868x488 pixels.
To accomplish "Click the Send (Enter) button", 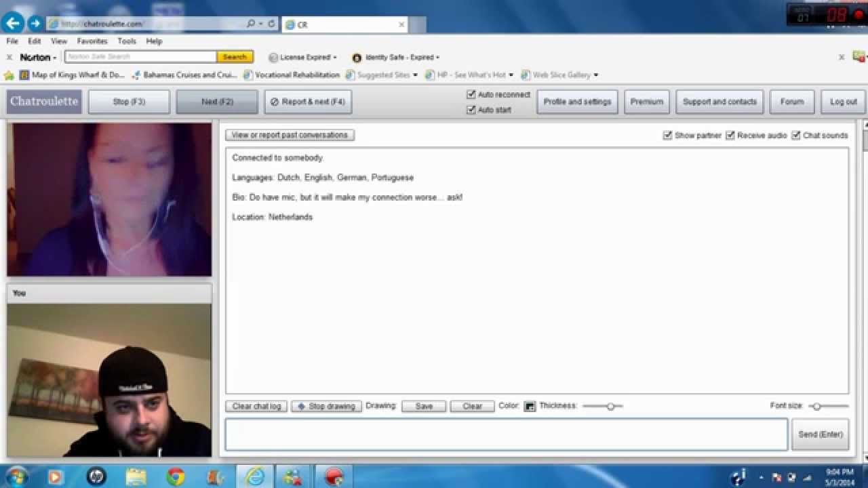I will click(x=821, y=434).
